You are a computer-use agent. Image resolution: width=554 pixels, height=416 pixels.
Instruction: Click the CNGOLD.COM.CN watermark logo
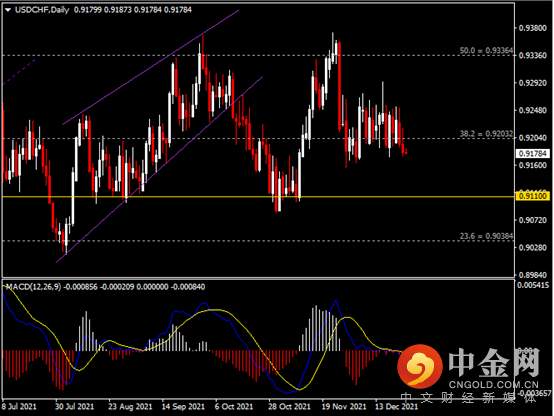click(x=468, y=368)
